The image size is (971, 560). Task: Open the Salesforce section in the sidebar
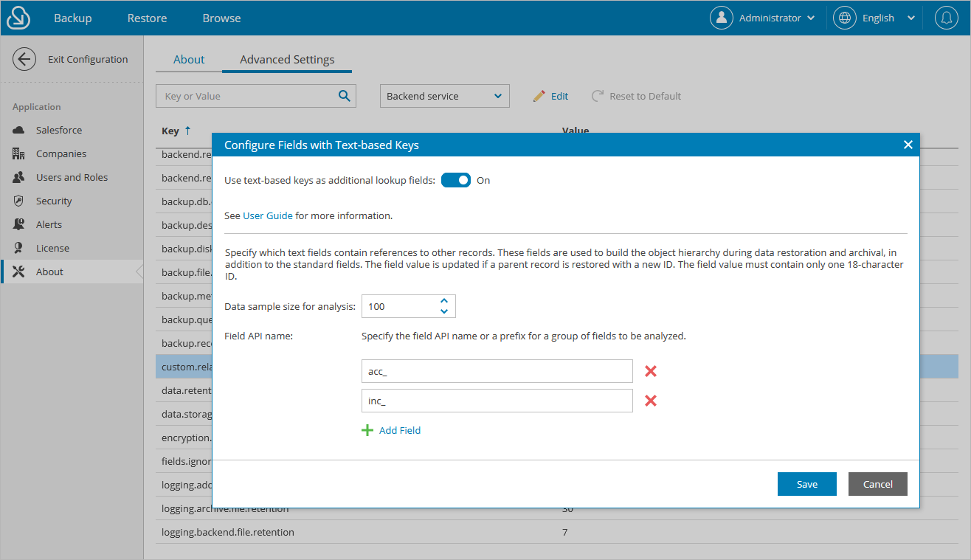click(x=59, y=129)
